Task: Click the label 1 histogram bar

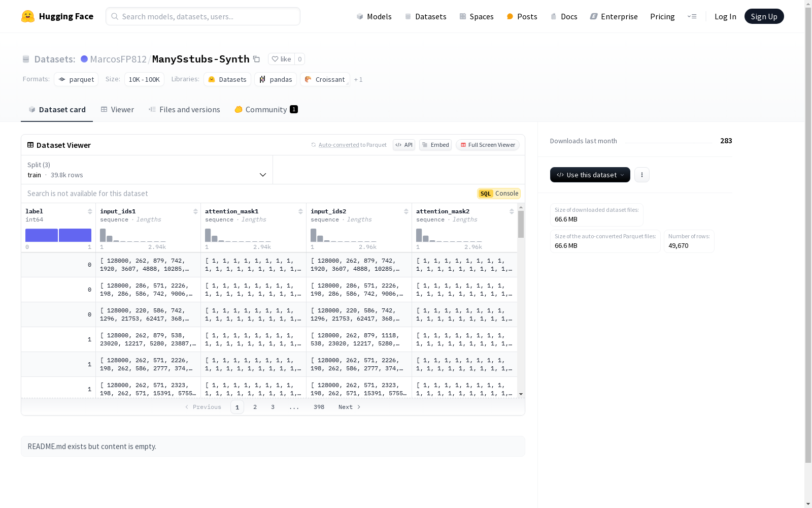Action: 75,235
